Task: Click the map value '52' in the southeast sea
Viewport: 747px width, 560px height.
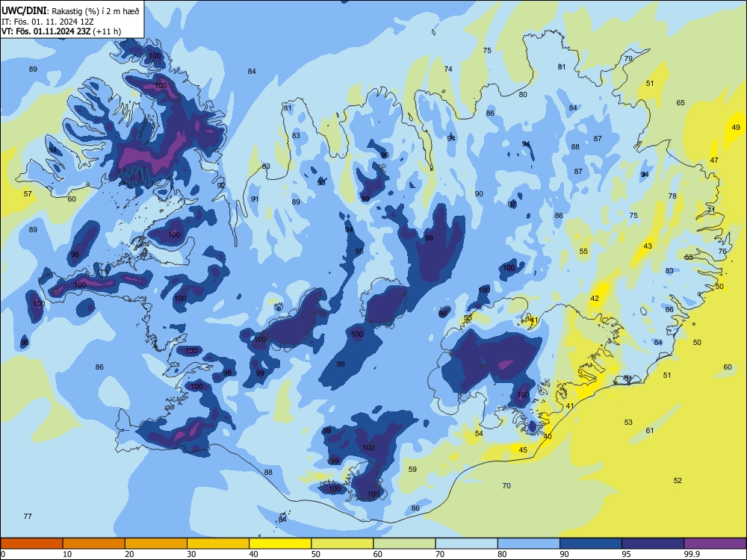Action: point(678,480)
